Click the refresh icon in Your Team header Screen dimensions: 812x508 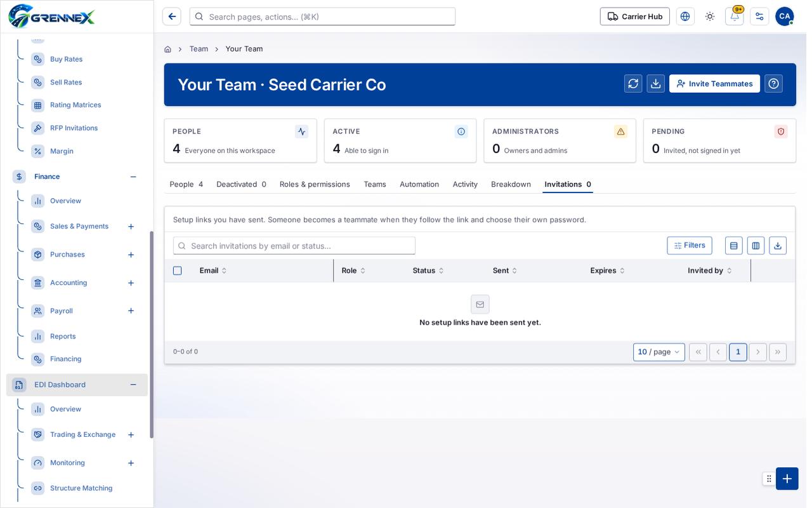[x=633, y=84]
